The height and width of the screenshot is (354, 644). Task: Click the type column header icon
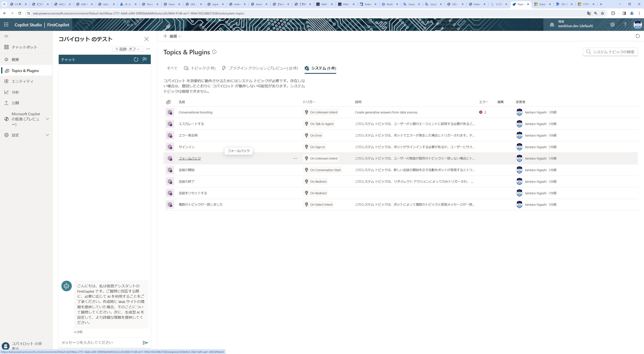pos(168,102)
